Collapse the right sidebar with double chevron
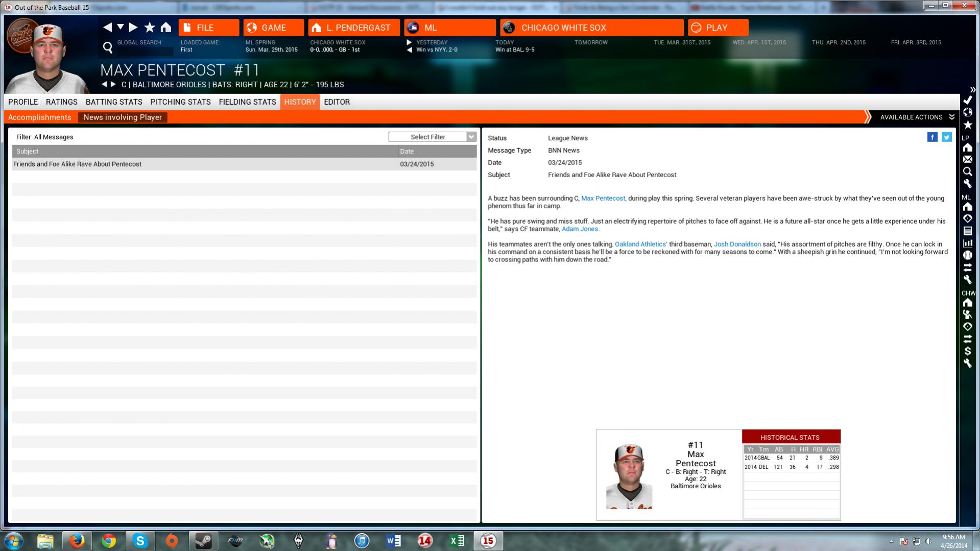 [972, 90]
